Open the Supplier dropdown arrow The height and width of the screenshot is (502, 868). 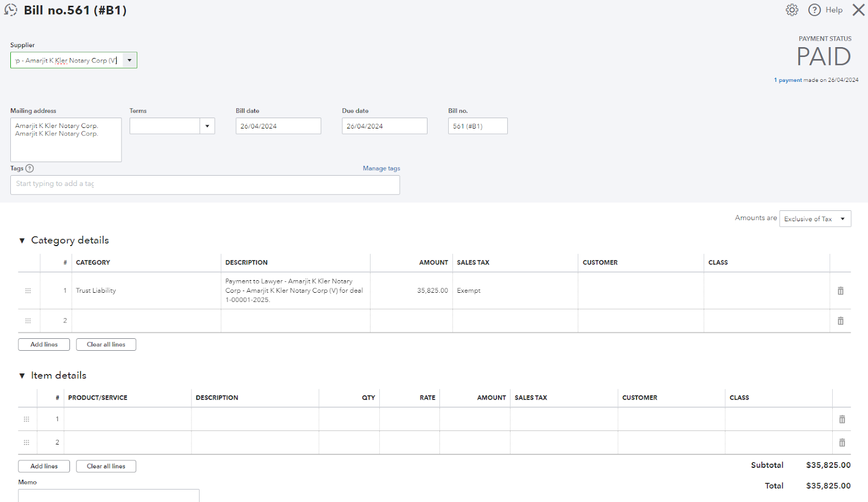130,60
